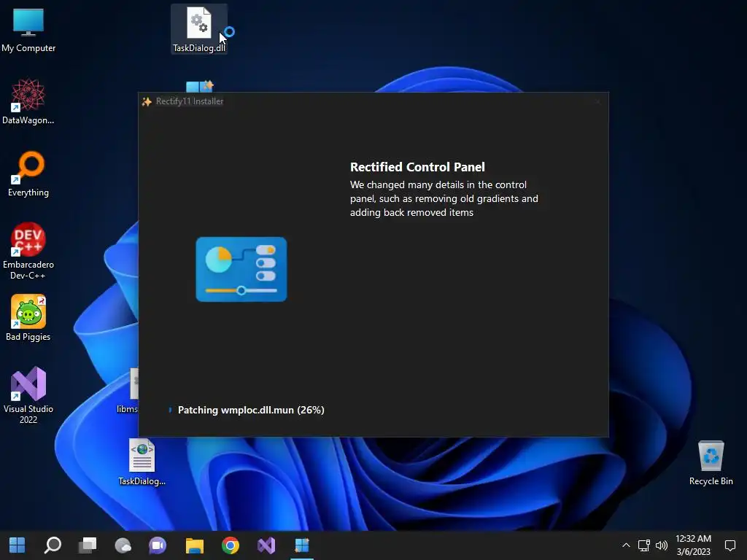
Task: Open the notification center icon
Action: [729, 545]
